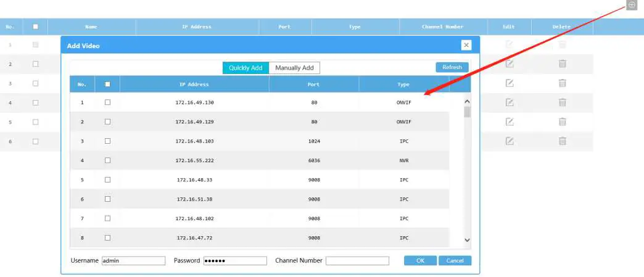Image resolution: width=644 pixels, height=277 pixels.
Task: Tick checkbox for 172.16.48.33
Action: tap(107, 180)
